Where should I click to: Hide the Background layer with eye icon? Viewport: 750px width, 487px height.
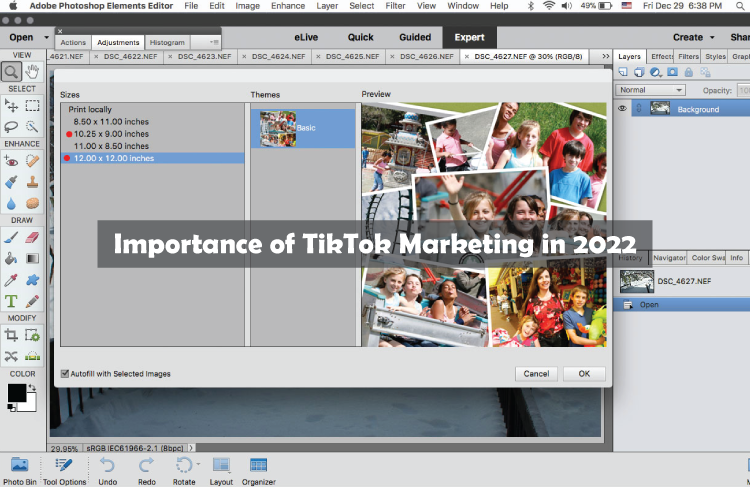click(622, 109)
